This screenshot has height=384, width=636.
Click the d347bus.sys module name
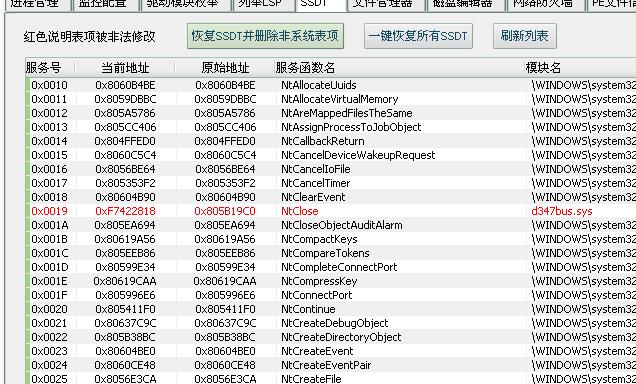[562, 211]
